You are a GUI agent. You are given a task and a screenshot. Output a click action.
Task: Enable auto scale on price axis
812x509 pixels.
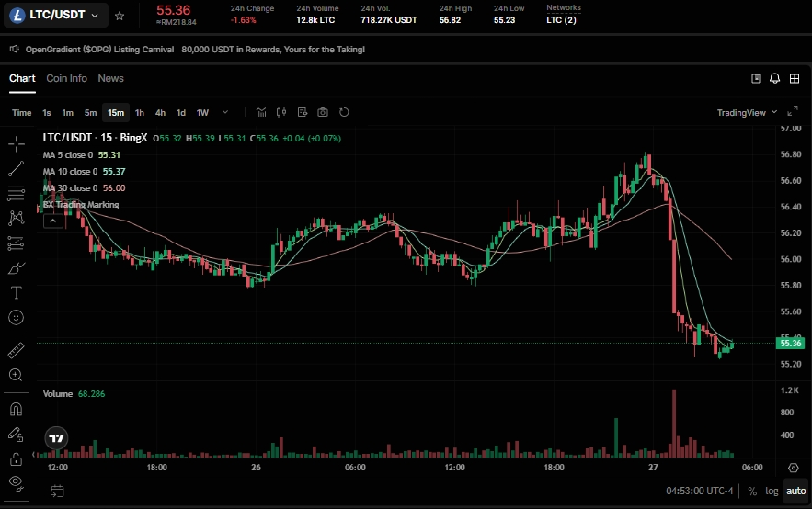(795, 491)
